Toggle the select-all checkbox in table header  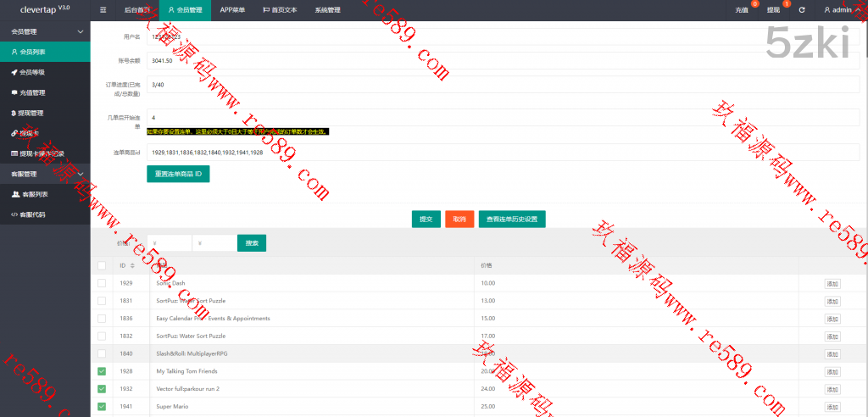click(x=103, y=265)
